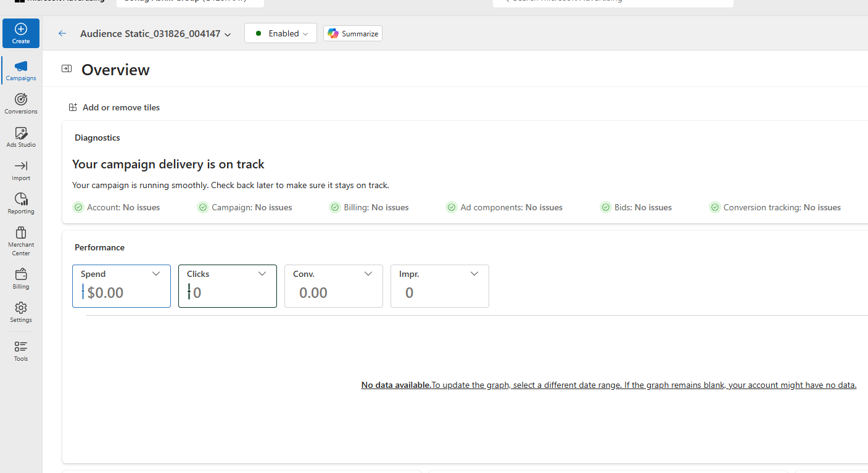Expand the campaign name dropdown
The height and width of the screenshot is (473, 868).
click(x=228, y=35)
